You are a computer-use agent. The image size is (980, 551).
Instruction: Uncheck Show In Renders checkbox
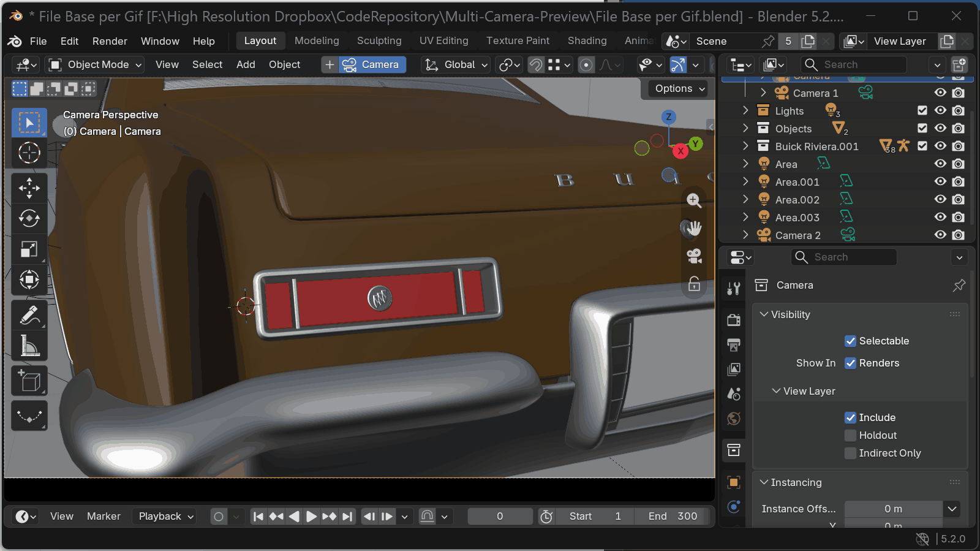850,363
